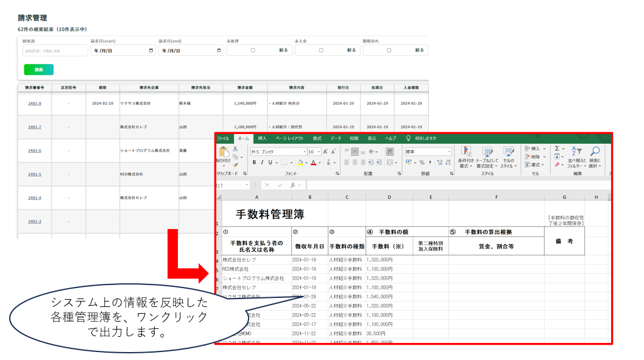The height and width of the screenshot is (360, 644).
Task: Open conditional formatting (条件付き書式) icon
Action: [x=467, y=152]
